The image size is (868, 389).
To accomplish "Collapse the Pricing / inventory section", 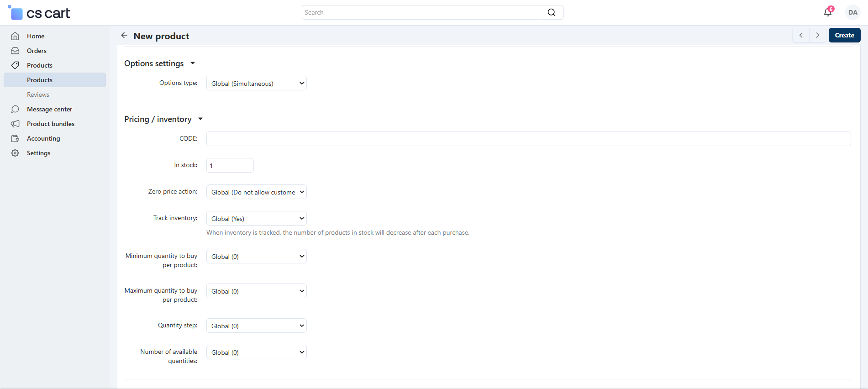I will (200, 119).
